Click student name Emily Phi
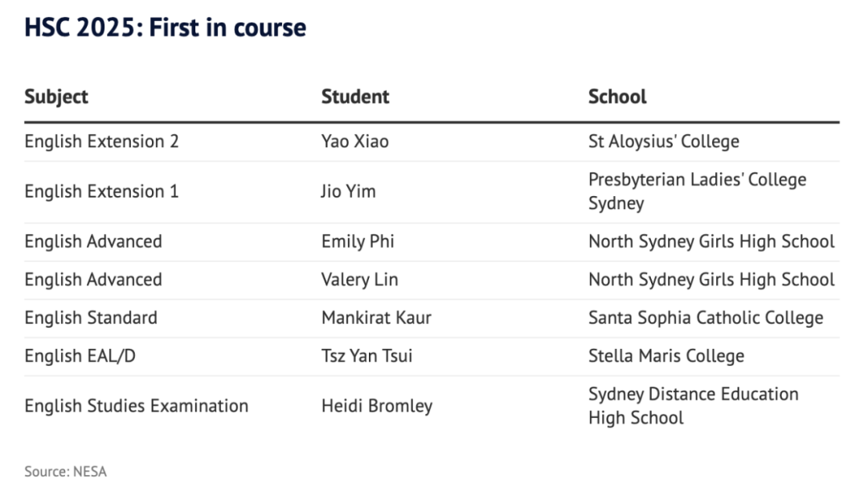The image size is (868, 492). (x=358, y=241)
